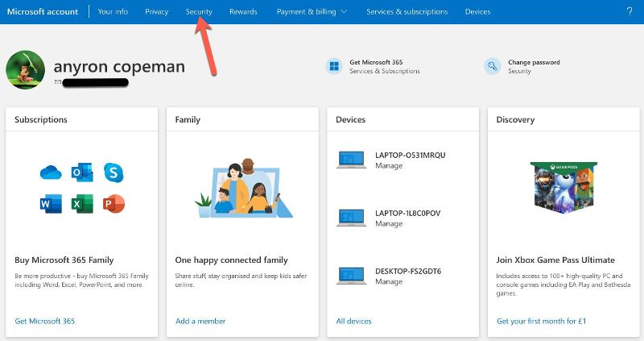Click laptop icon for LAPTOP-O531MRQU
This screenshot has height=341, width=644.
(352, 160)
